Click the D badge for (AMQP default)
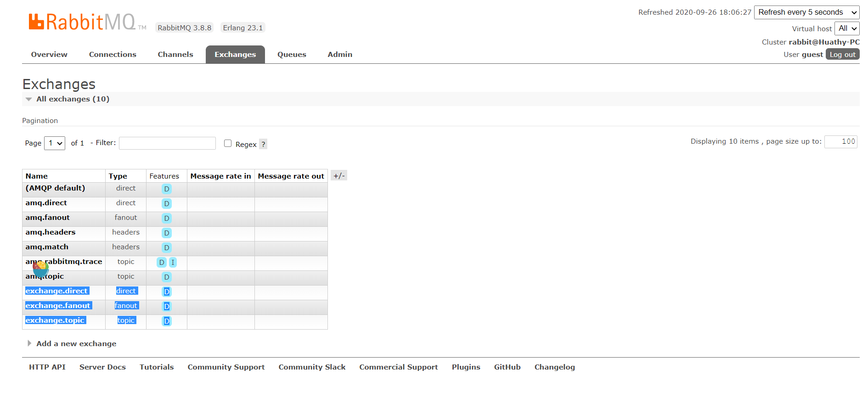This screenshot has height=398, width=868. (x=167, y=189)
